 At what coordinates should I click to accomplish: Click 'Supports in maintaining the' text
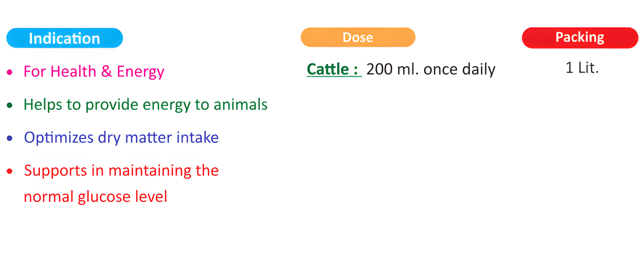(x=121, y=171)
